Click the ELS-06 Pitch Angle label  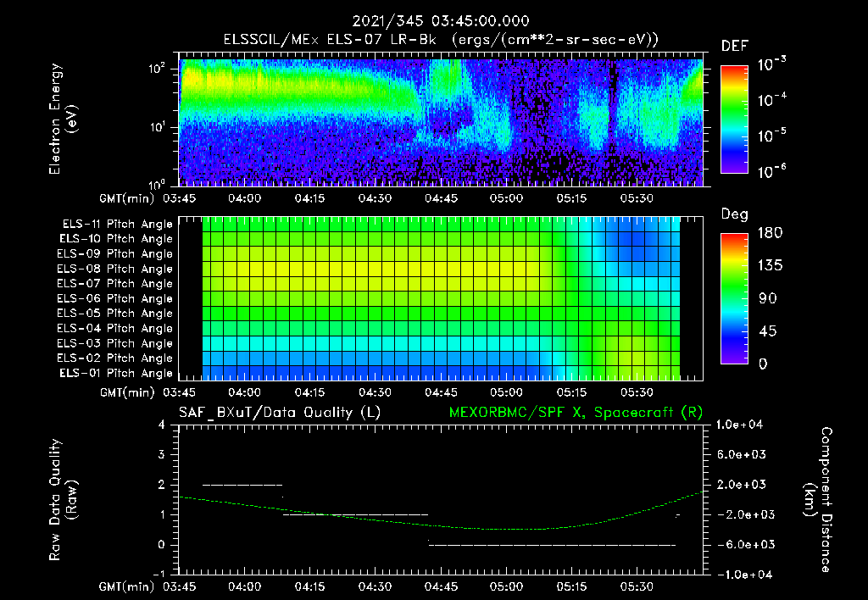click(x=114, y=298)
